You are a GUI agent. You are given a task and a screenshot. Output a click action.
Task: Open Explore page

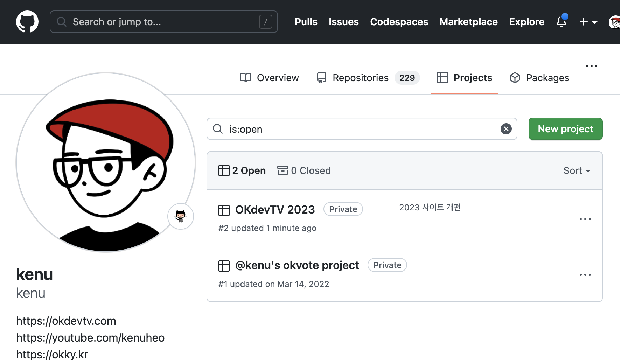[526, 22]
